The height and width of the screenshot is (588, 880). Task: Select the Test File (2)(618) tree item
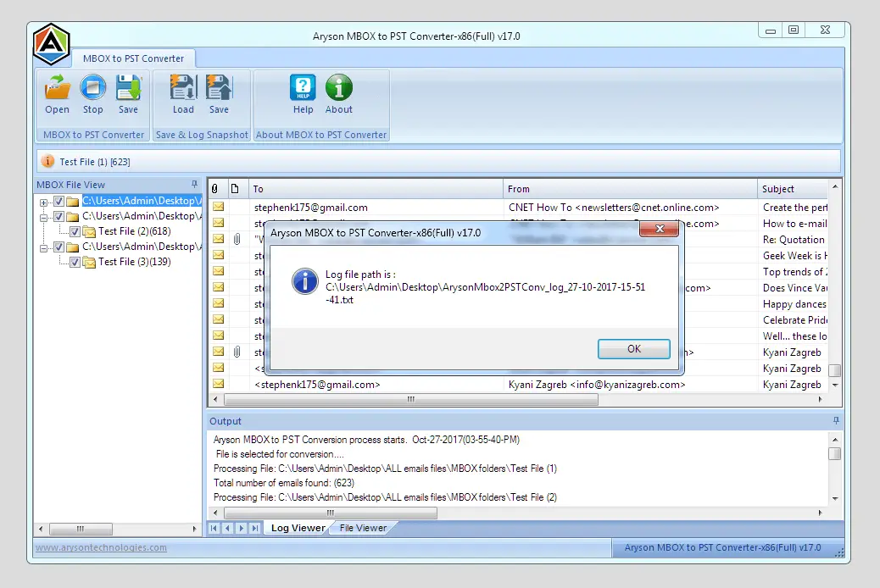[x=135, y=231]
